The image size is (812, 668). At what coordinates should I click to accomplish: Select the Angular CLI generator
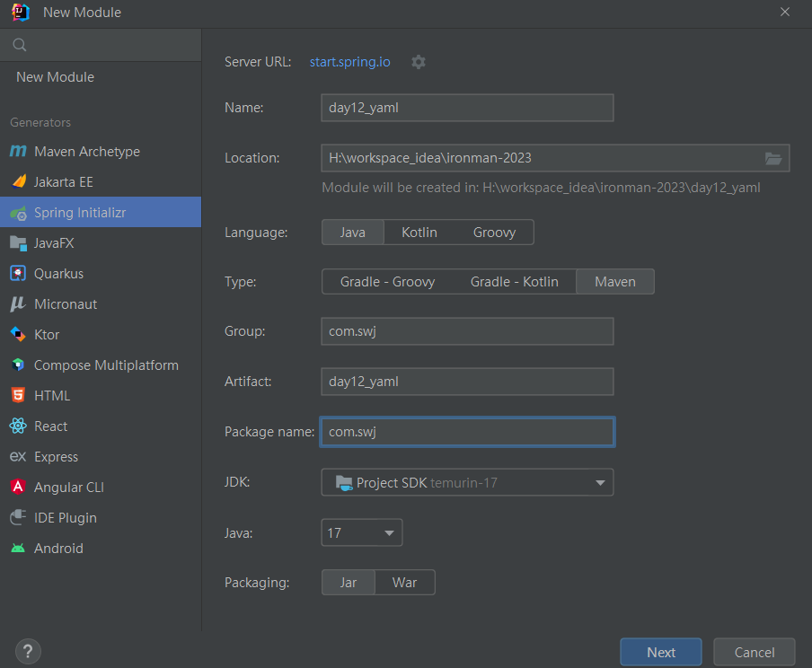coord(69,488)
